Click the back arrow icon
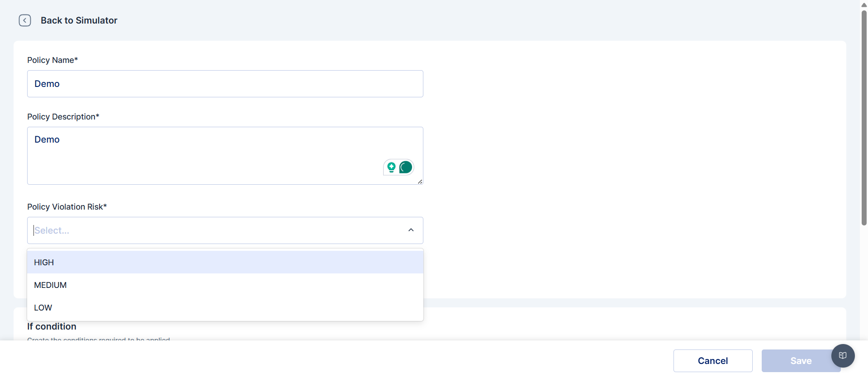Image resolution: width=868 pixels, height=378 pixels. point(25,20)
